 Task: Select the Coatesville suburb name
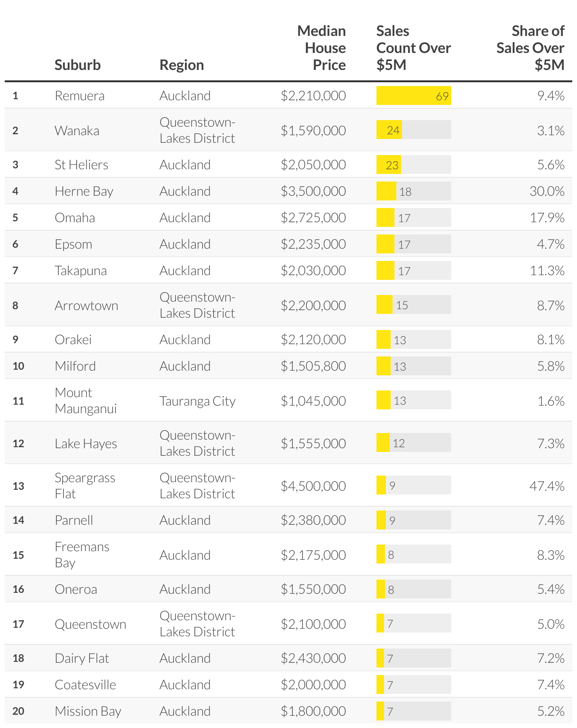86,685
